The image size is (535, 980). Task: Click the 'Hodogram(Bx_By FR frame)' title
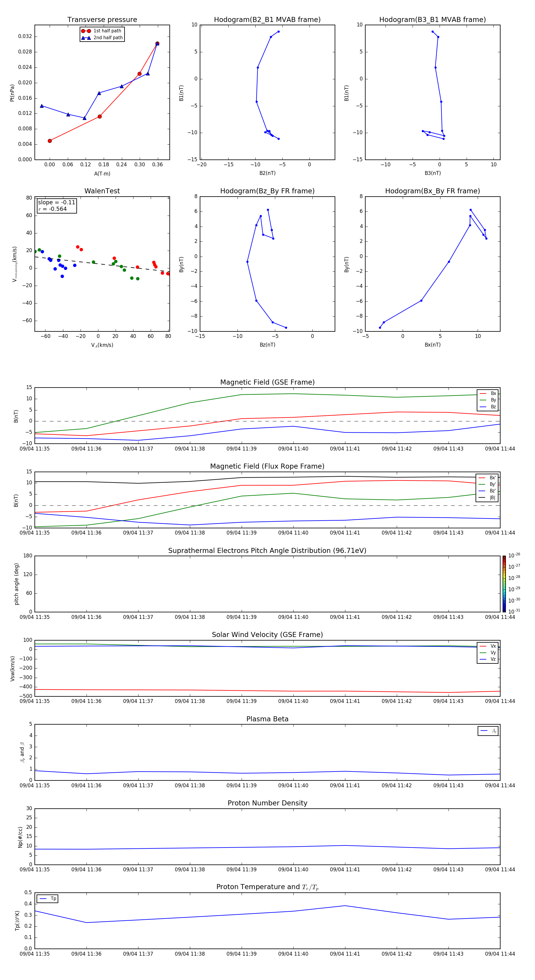pyautogui.click(x=432, y=191)
